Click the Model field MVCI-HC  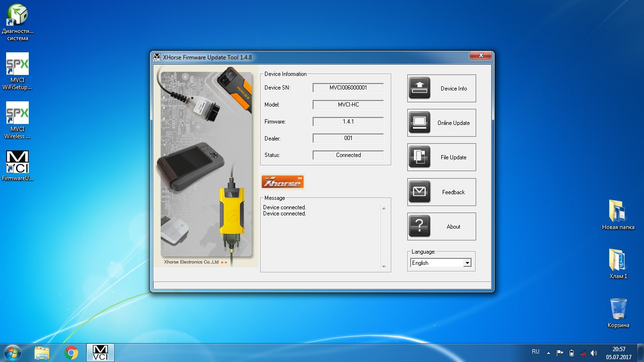pos(348,105)
